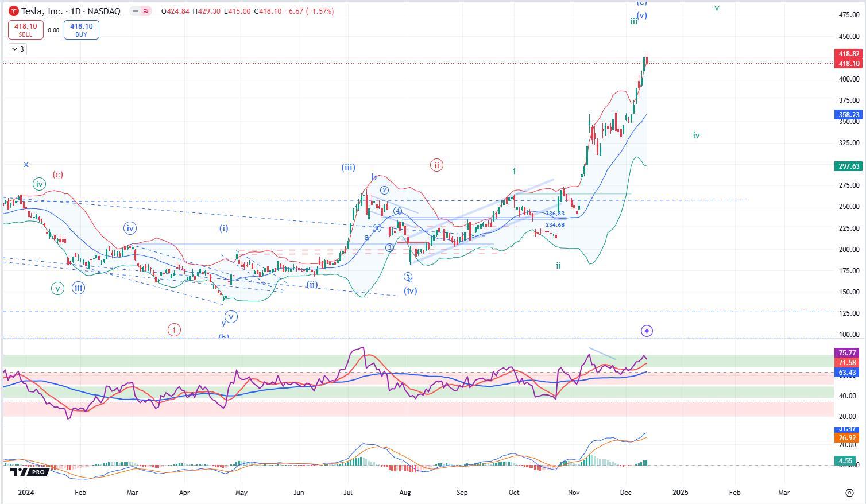Click the gray dash data-status icon beside NASDAQ
Viewport: 866px width, 504px height.
(x=136, y=11)
